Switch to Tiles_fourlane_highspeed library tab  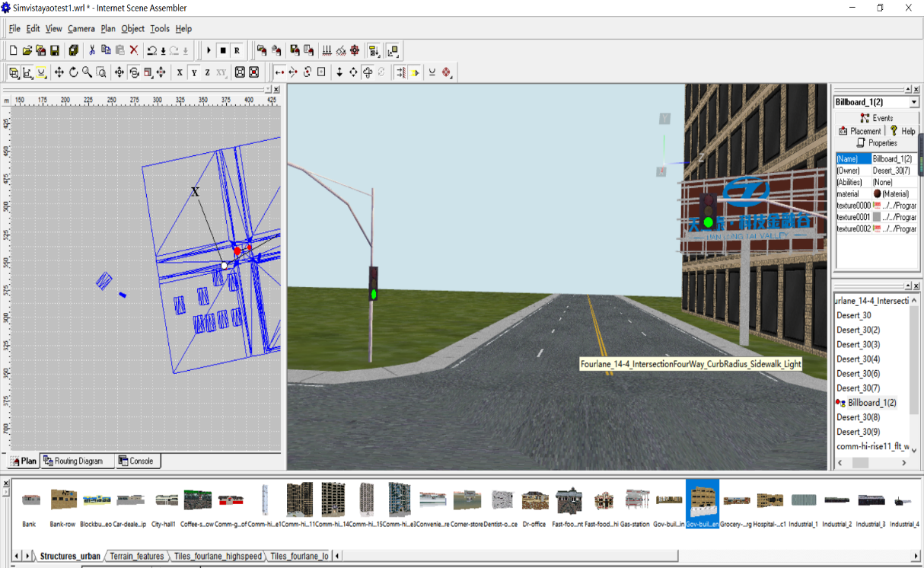pyautogui.click(x=217, y=557)
